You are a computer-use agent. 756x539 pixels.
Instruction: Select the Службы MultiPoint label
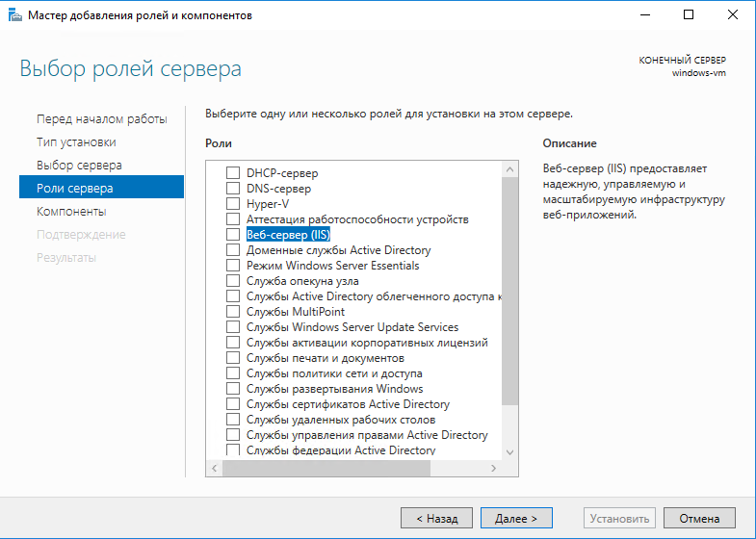pos(296,312)
